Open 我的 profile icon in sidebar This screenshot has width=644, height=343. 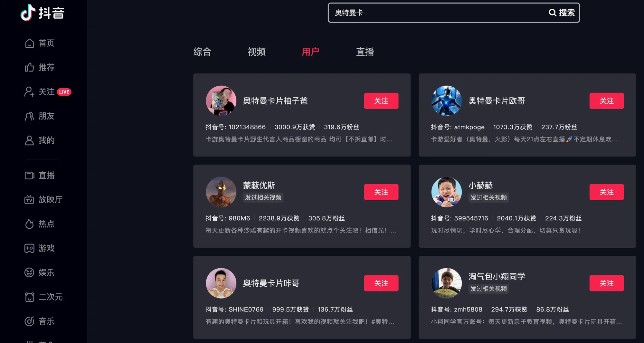click(30, 140)
